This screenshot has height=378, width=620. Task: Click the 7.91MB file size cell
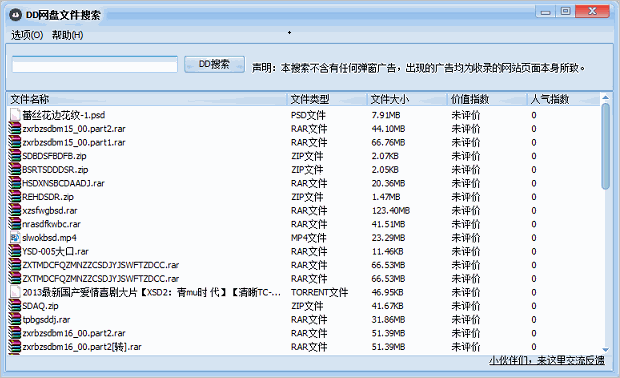coord(386,115)
